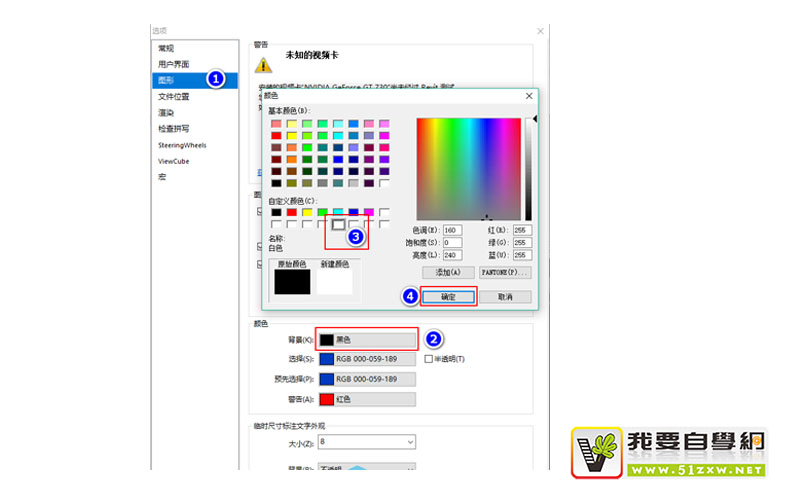The height and width of the screenshot is (500, 800).
Task: Click the 预先选择 RGB color button
Action: click(366, 379)
